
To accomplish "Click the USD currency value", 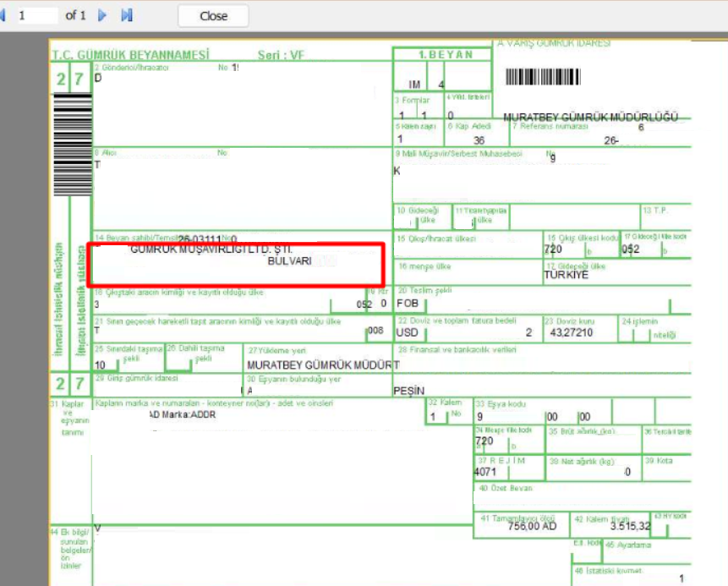I will coord(407,332).
